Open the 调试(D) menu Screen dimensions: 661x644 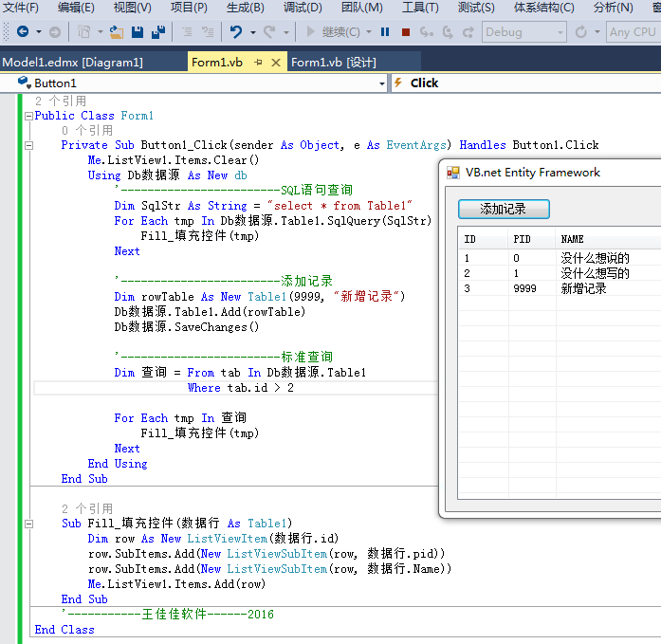[x=302, y=8]
